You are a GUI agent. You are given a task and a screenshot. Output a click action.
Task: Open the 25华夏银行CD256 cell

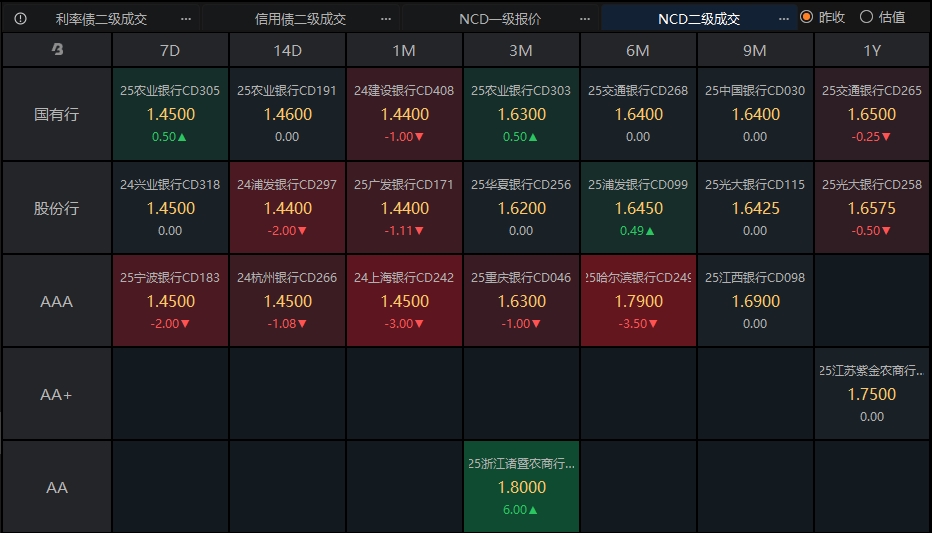[x=521, y=208]
